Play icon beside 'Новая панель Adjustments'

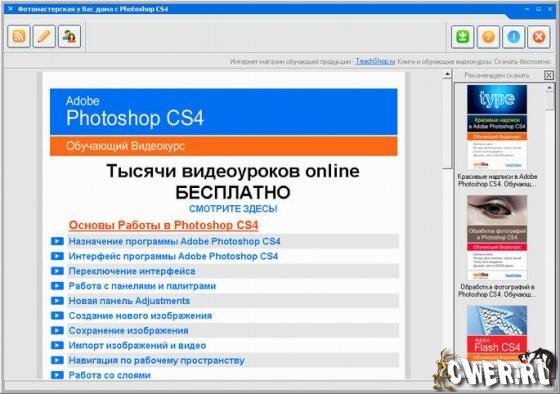(x=57, y=301)
